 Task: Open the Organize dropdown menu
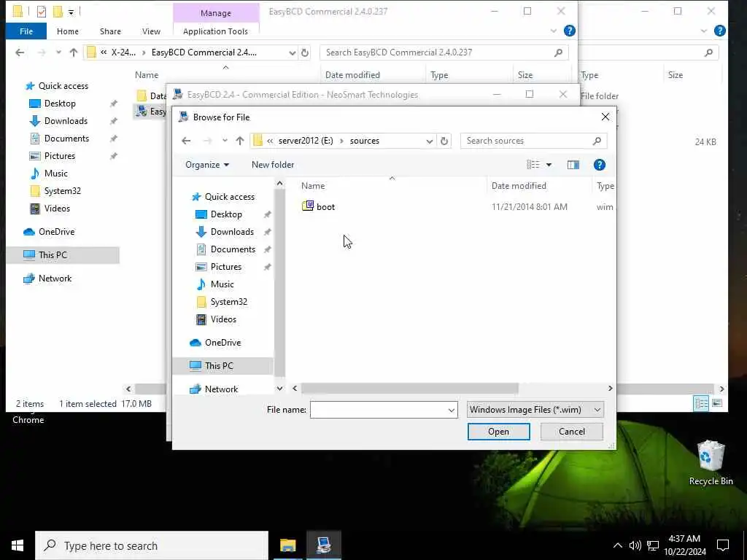tap(207, 165)
